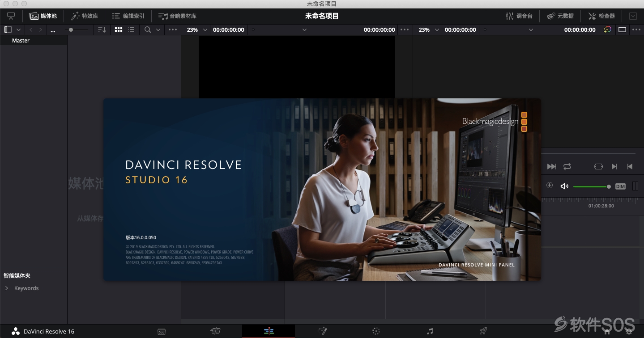Viewport: 644px width, 338px height.
Task: Adjust the thumbnail size slider
Action: click(77, 30)
